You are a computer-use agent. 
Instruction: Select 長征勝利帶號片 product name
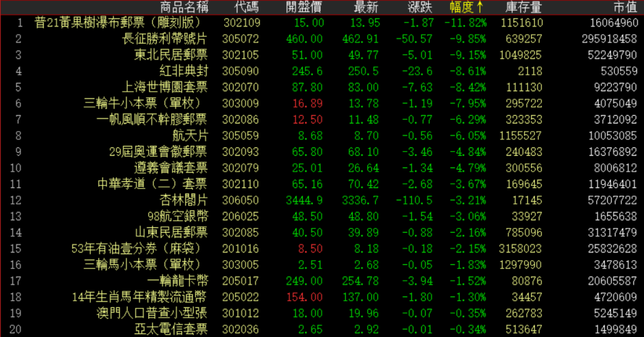click(165, 39)
